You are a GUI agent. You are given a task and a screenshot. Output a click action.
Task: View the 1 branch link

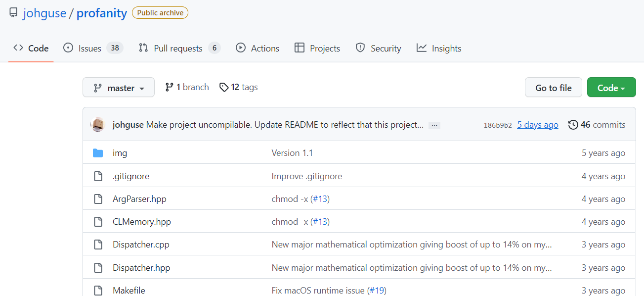[187, 87]
